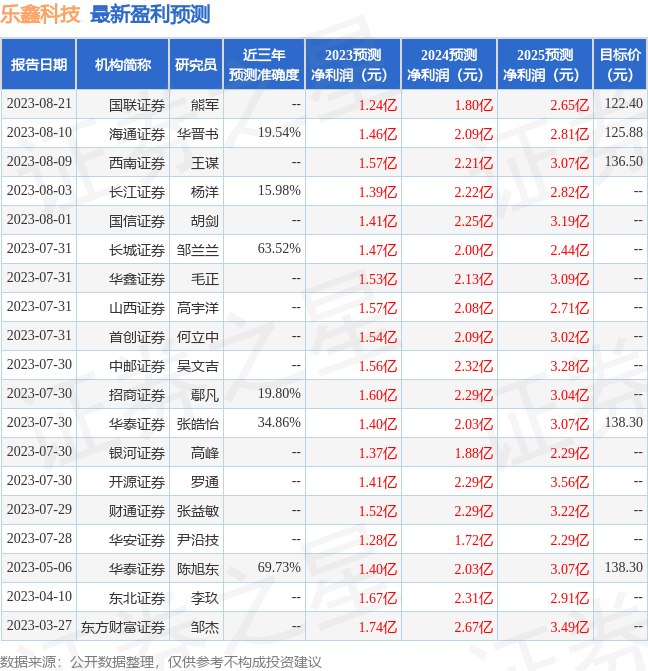Click researcher name 胡剑
This screenshot has height=671, width=648.
click(205, 221)
